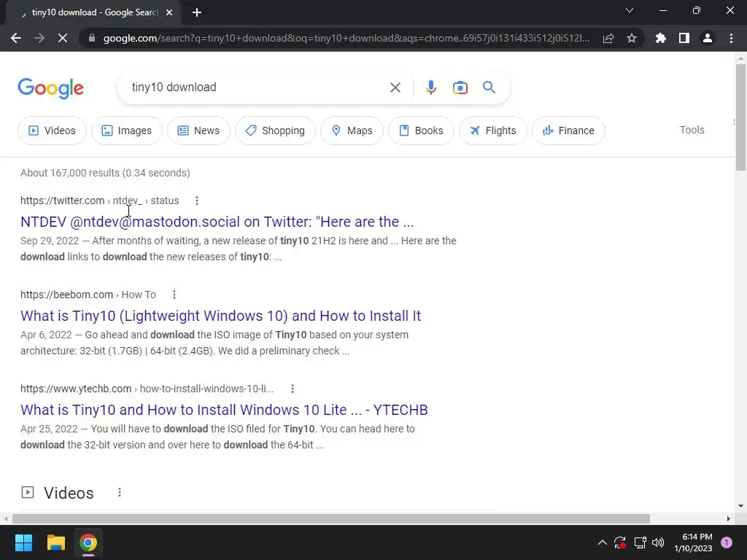This screenshot has height=560, width=747.
Task: Open File Explorer from the taskbar
Action: (55, 542)
